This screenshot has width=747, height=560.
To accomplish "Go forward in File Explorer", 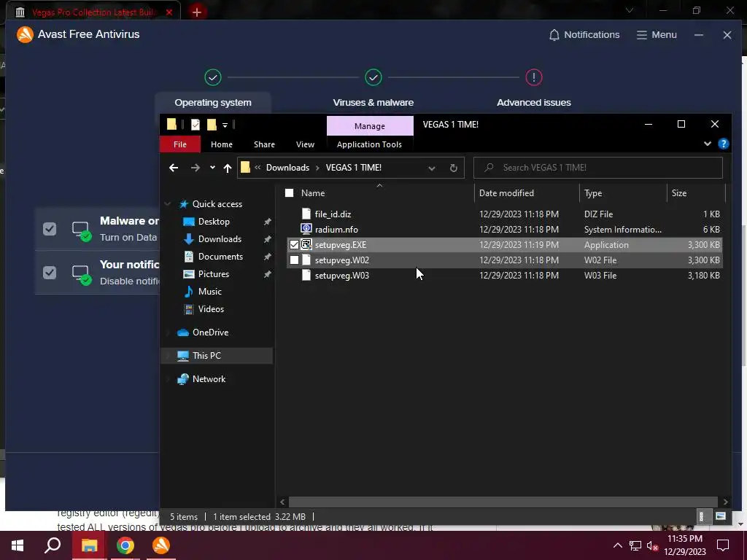I will point(196,168).
